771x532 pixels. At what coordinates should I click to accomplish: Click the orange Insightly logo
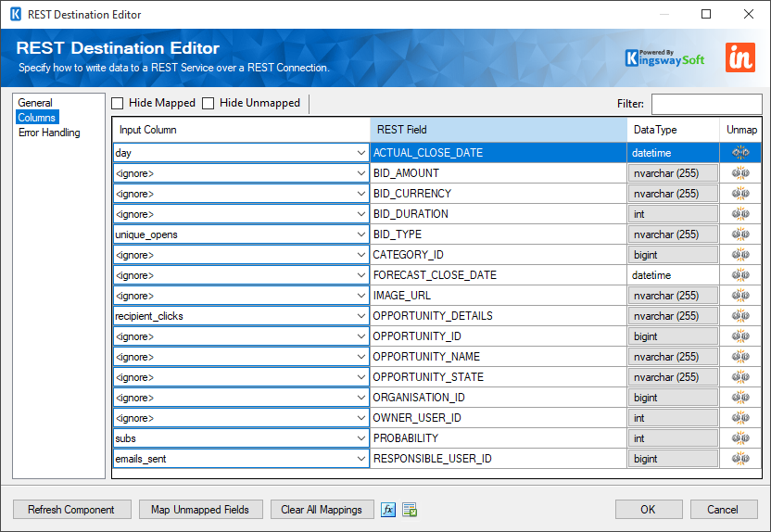pos(740,57)
